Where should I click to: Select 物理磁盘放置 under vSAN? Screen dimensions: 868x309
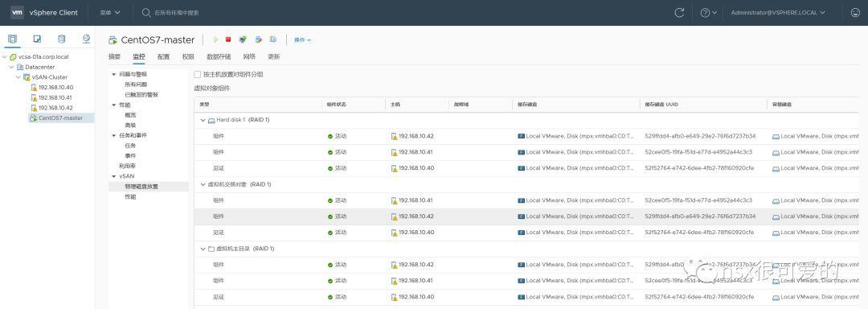coord(141,186)
